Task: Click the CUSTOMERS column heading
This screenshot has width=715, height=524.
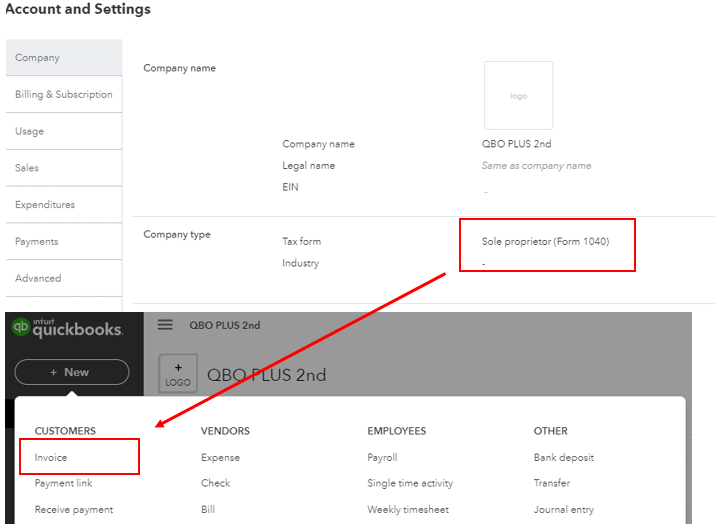Action: pos(65,431)
